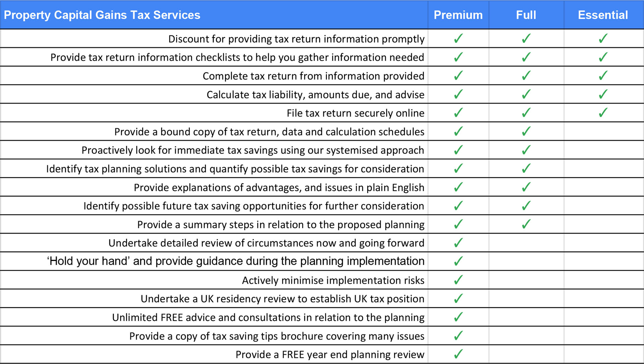This screenshot has width=644, height=364.
Task: Click the Property Capital Gains Tax Services title
Action: tap(102, 15)
